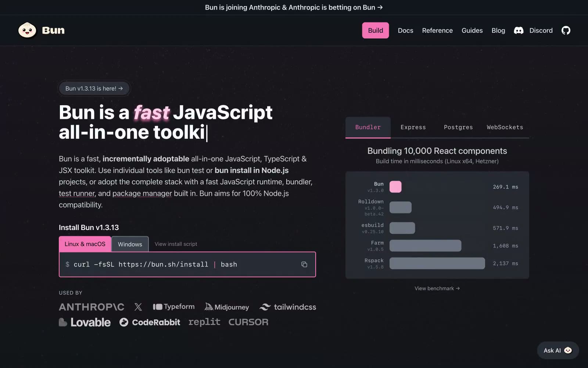
Task: Switch to the WebSockets benchmark tab
Action: (x=505, y=127)
